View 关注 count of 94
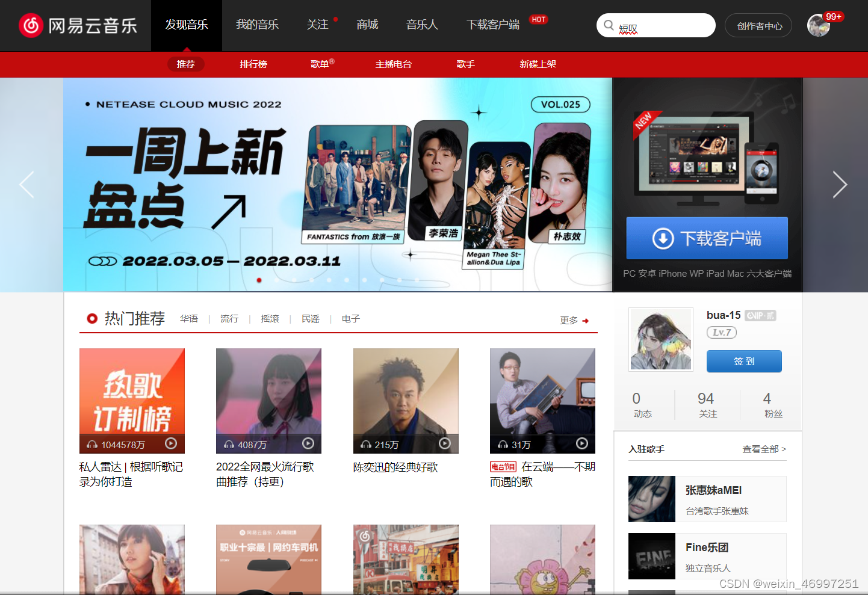The image size is (868, 595). (707, 405)
